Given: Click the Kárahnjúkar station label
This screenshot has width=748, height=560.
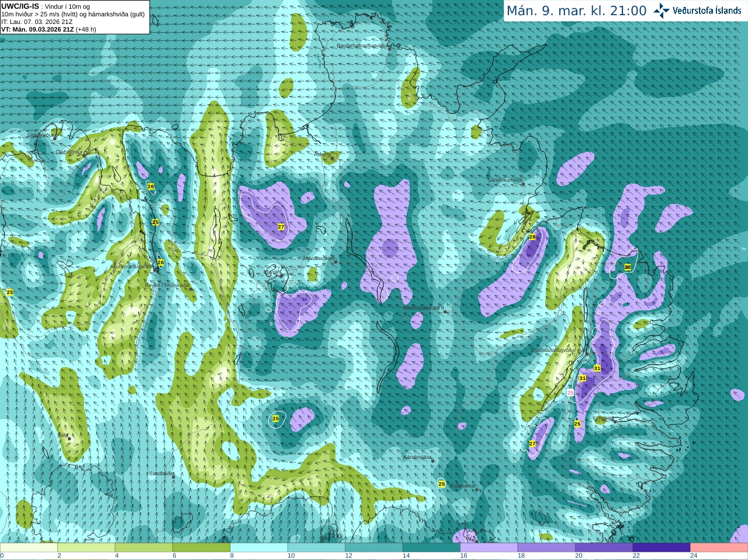Looking at the screenshot, I should tap(417, 457).
